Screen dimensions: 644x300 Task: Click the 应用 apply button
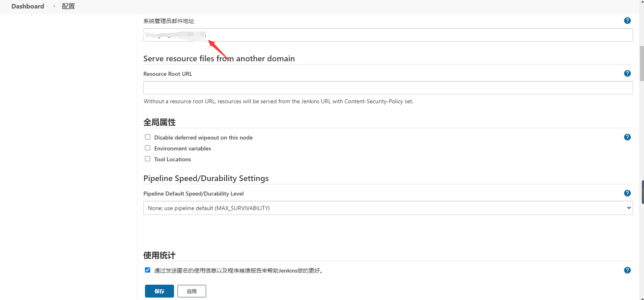coord(192,291)
